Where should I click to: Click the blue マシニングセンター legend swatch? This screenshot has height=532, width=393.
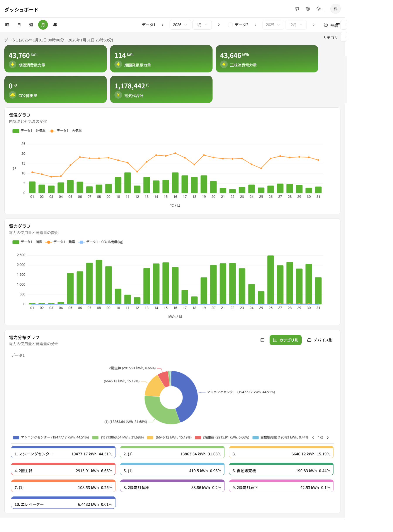(x=16, y=438)
